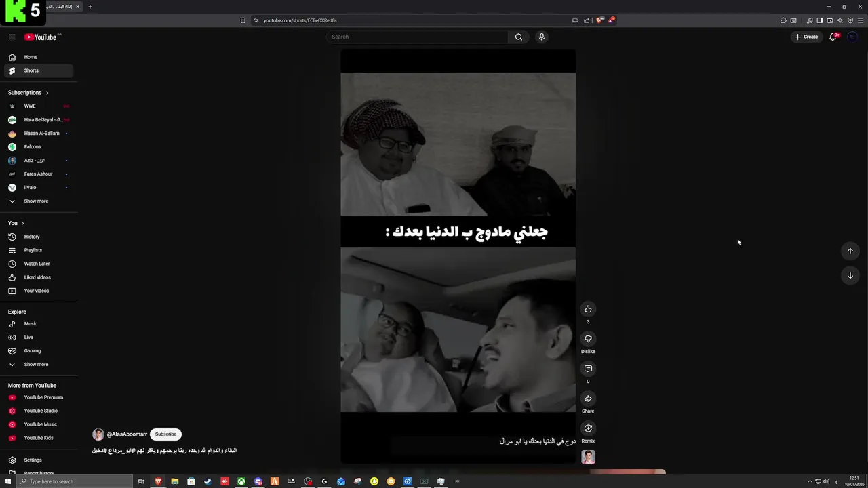Open the comments on this Short
Viewport: 868px width, 488px height.
pos(588,369)
